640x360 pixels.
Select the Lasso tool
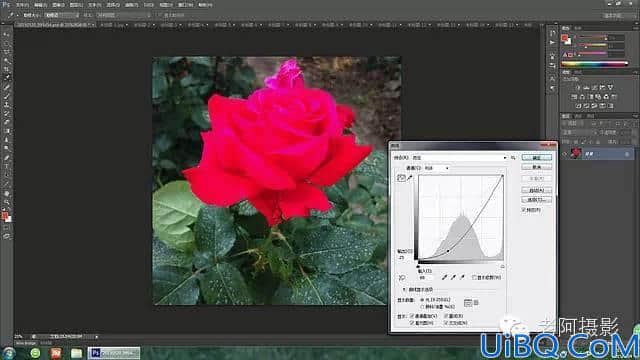6,52
